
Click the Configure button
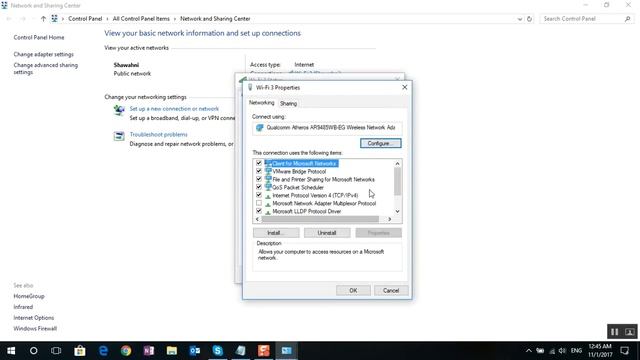380,143
